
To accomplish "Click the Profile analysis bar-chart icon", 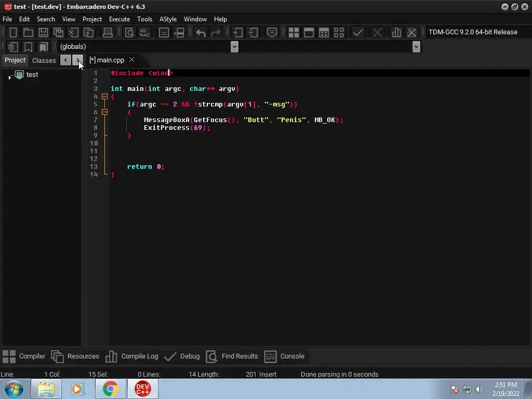I will click(396, 33).
